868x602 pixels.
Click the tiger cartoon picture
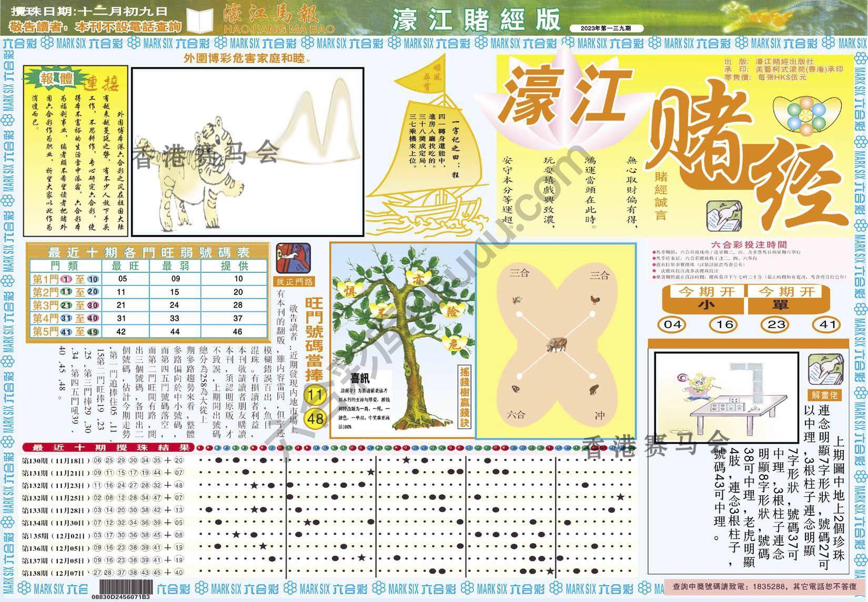(x=247, y=151)
